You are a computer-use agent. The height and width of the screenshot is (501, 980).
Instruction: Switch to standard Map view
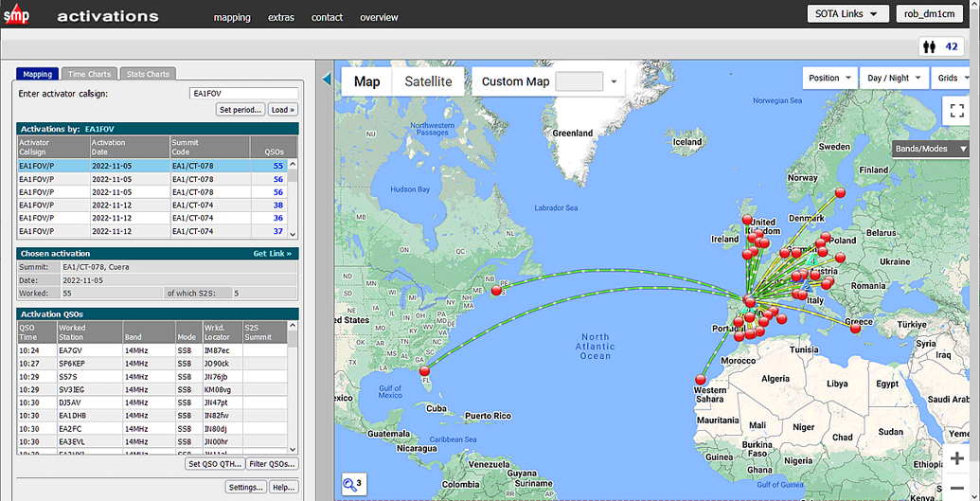(x=366, y=81)
